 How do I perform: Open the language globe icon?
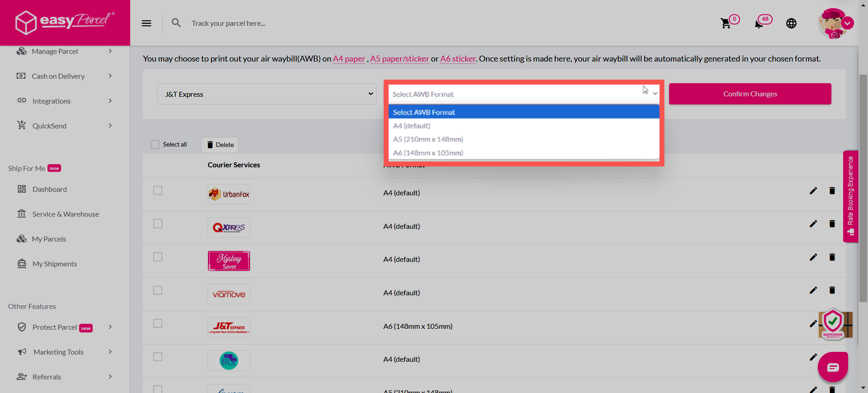[x=791, y=24]
